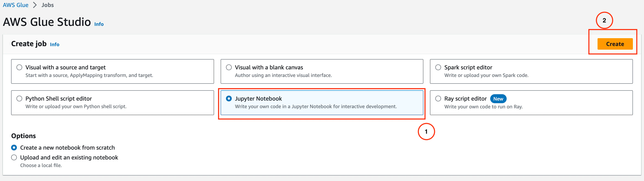The width and height of the screenshot is (644, 181).
Task: Click the New badge on Ray script editor
Action: click(x=498, y=99)
